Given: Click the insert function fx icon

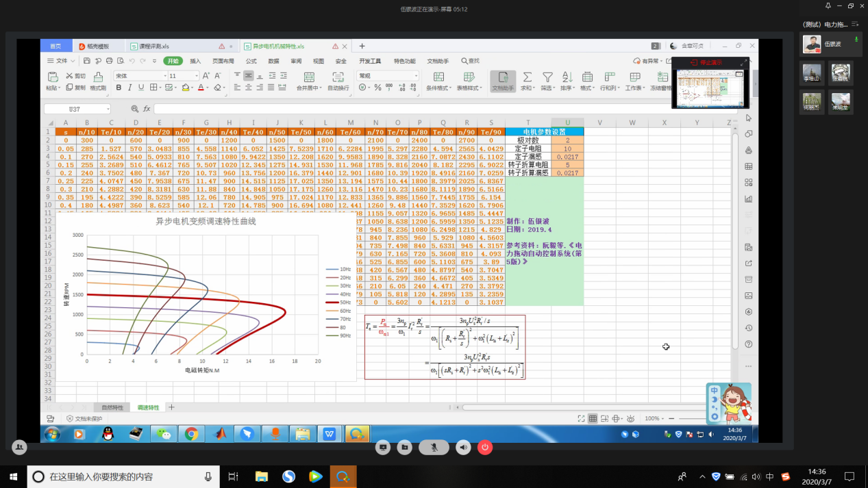Looking at the screenshot, I should tap(147, 109).
